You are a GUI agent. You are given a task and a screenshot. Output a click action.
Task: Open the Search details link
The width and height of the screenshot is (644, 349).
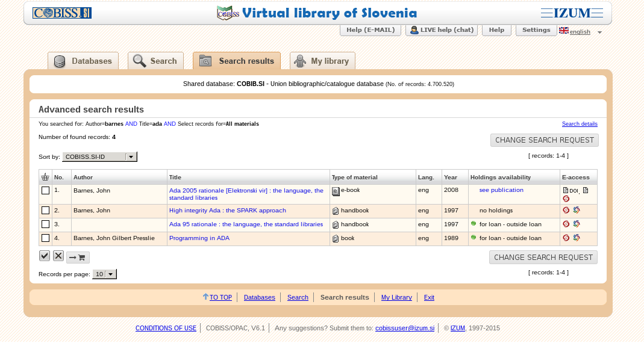[580, 124]
